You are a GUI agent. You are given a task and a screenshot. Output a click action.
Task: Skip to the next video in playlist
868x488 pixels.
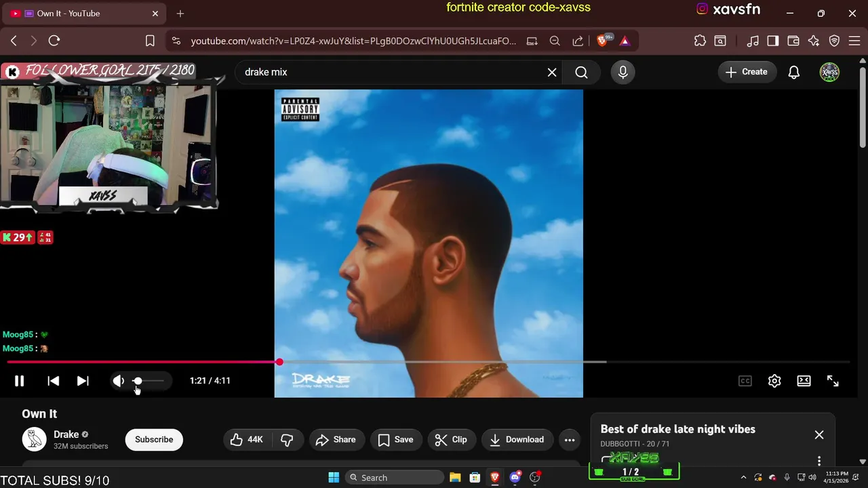[83, 381]
